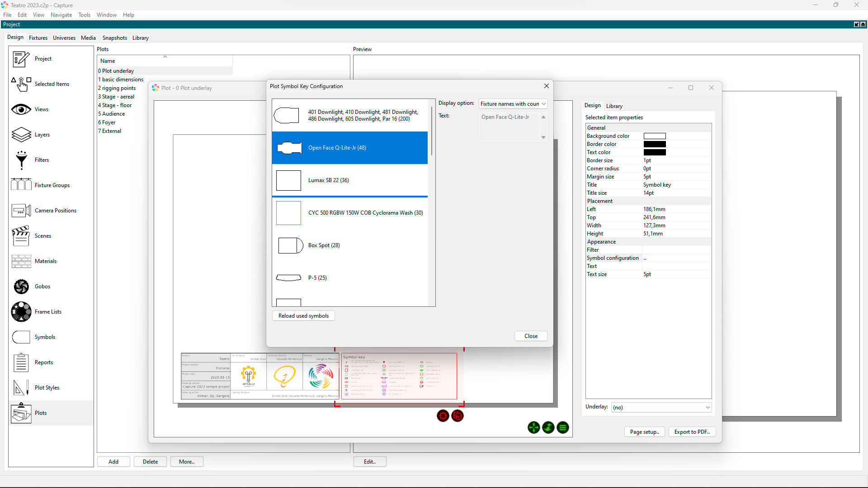Click the Background color swatch
This screenshot has width=868, height=488.
tap(655, 136)
